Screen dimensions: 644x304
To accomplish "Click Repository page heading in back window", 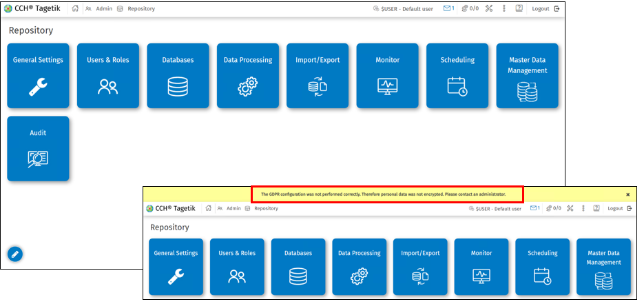I will point(31,30).
